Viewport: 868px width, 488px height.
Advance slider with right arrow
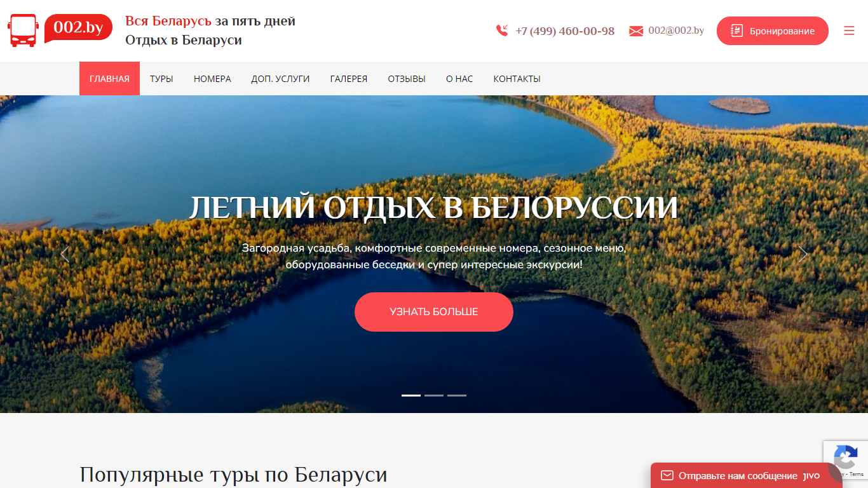click(x=803, y=254)
